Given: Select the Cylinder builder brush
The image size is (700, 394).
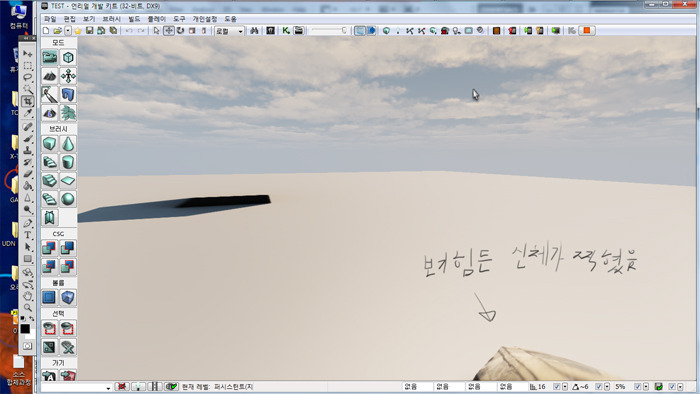Looking at the screenshot, I should [x=68, y=162].
